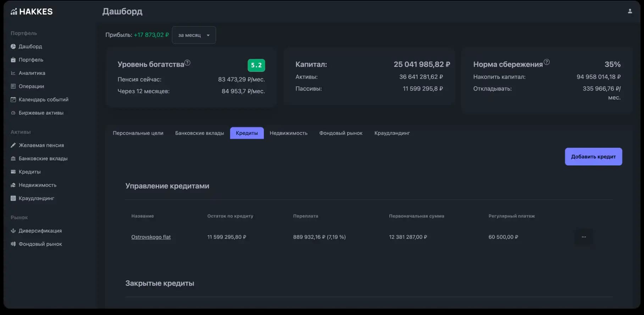The image size is (644, 315).
Task: Click assets value 36 641 281,62 ₽
Action: coord(421,77)
